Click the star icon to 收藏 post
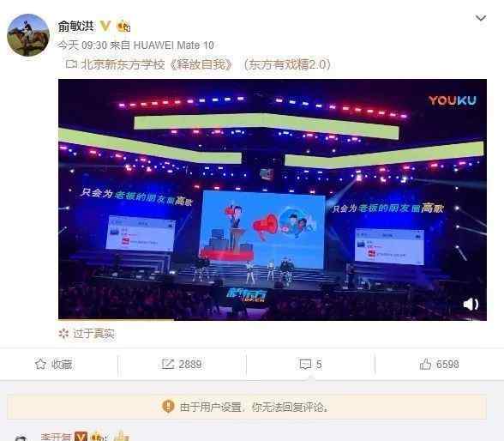The image size is (504, 441). pyautogui.click(x=40, y=364)
